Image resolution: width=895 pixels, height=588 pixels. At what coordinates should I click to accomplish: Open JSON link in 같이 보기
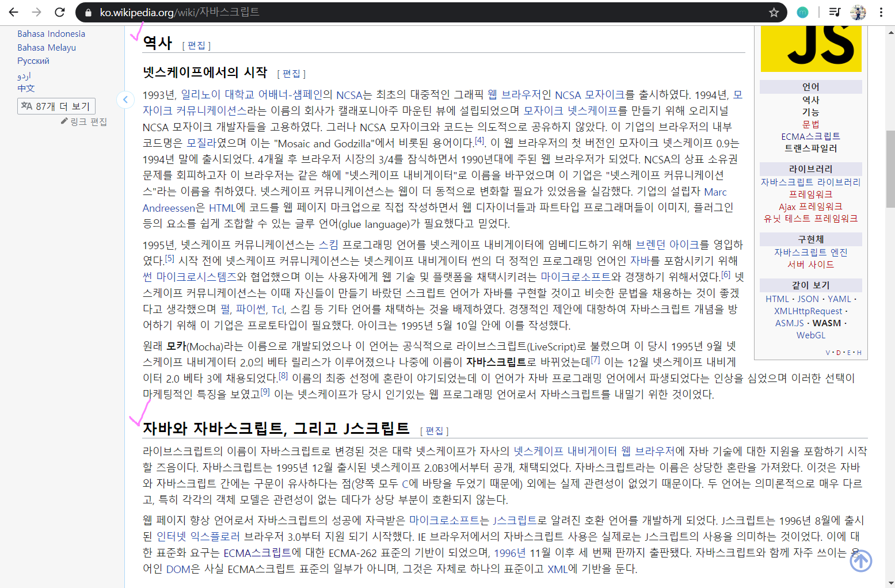(x=808, y=299)
